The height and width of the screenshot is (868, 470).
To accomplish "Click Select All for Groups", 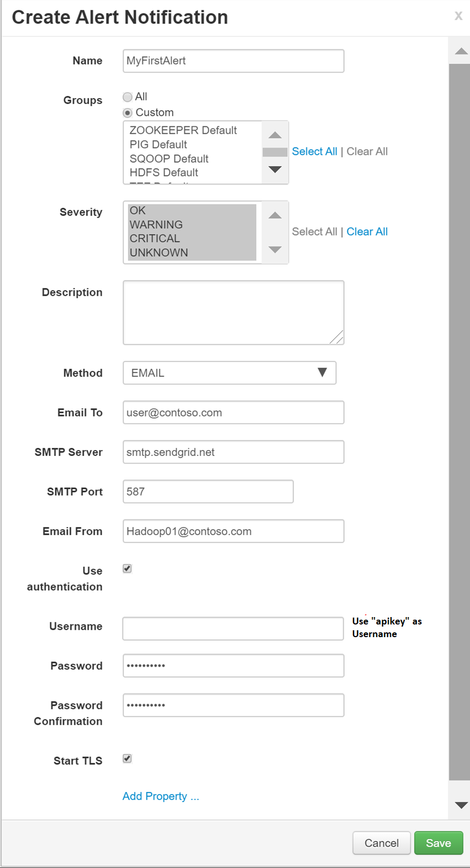I will pyautogui.click(x=314, y=151).
